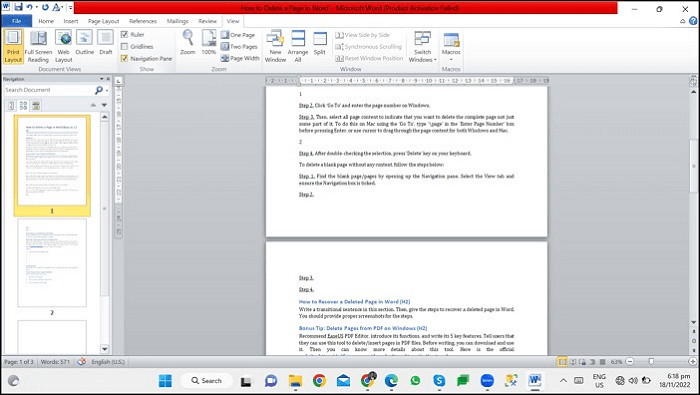Open the File tab

click(17, 21)
